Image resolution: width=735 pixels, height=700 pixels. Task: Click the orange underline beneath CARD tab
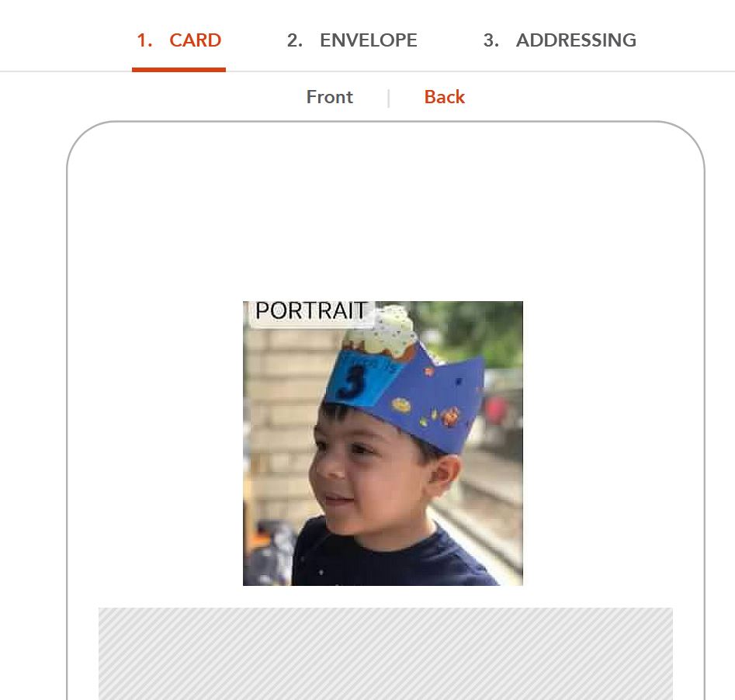pyautogui.click(x=179, y=70)
